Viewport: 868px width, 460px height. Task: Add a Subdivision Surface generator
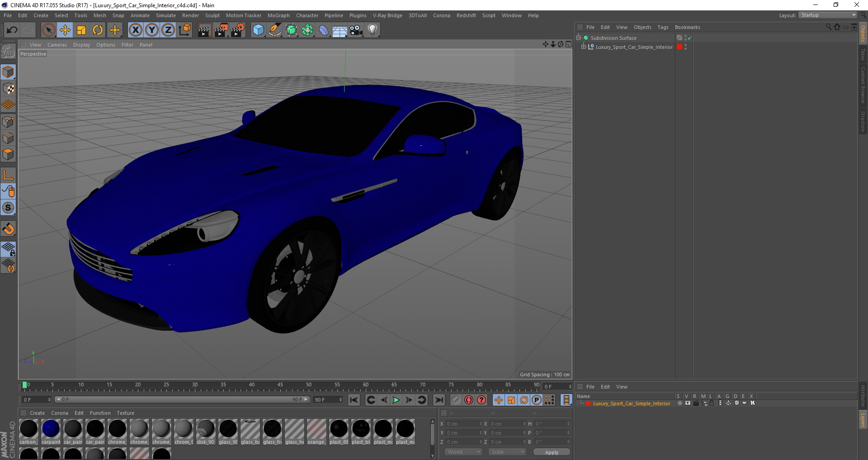[291, 30]
